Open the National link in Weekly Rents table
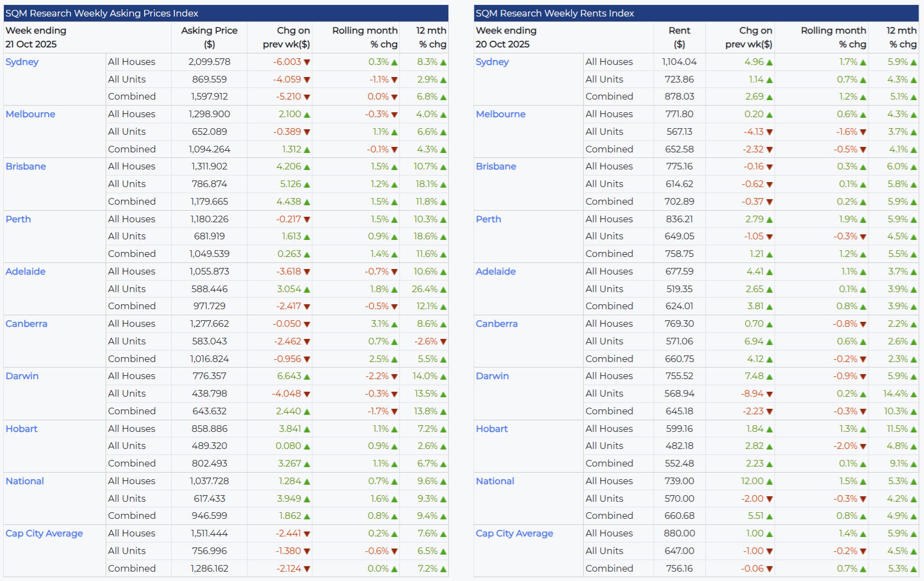 tap(495, 481)
